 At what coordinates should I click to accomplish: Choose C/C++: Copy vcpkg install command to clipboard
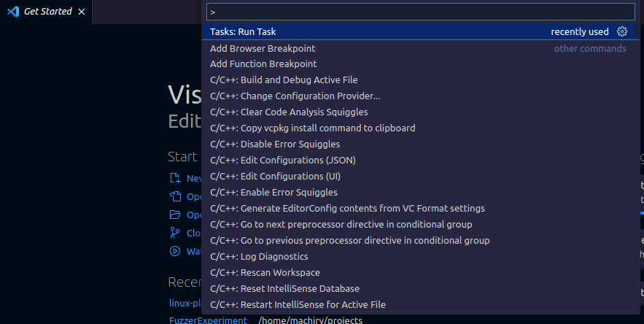421,128
